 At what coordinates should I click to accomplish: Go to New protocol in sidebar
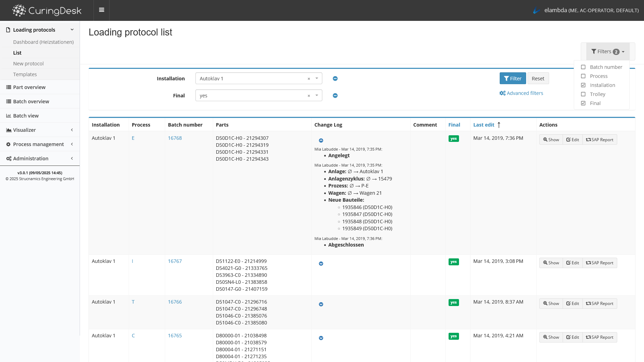point(29,64)
